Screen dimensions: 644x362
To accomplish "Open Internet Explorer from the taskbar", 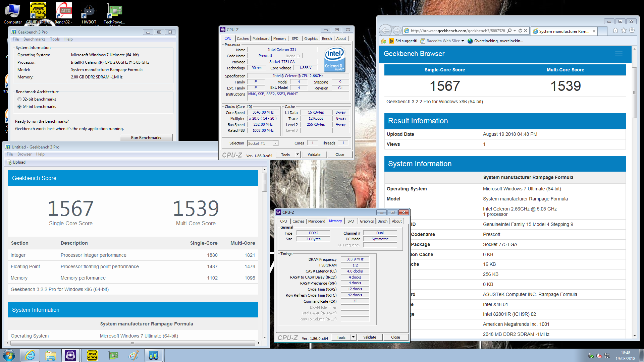I will point(30,355).
